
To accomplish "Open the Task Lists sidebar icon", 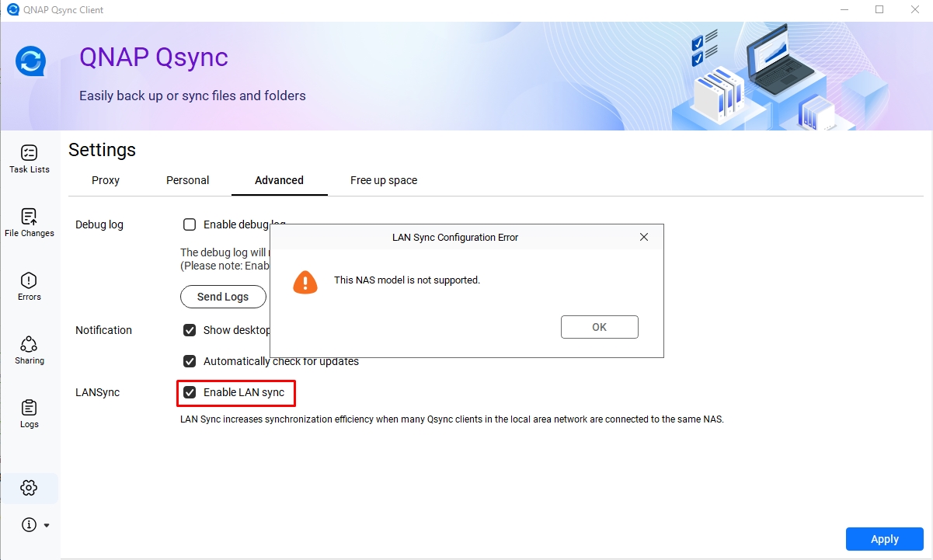I will (x=29, y=152).
